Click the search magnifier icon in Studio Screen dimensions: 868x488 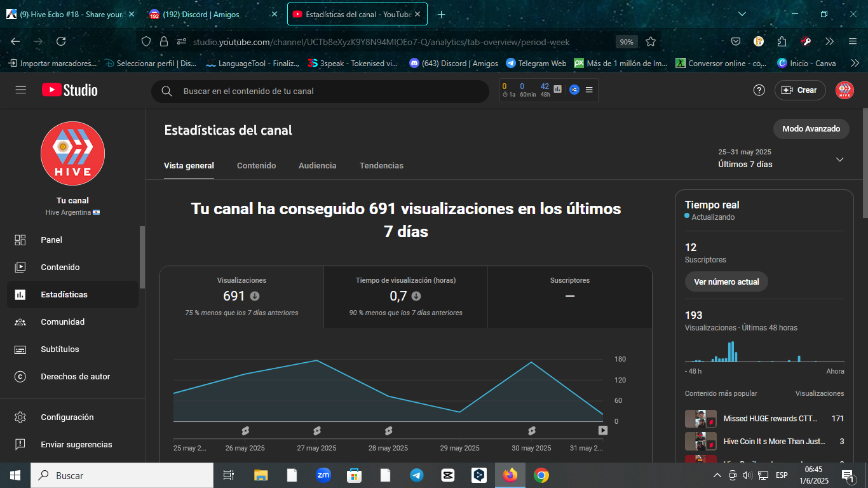166,91
